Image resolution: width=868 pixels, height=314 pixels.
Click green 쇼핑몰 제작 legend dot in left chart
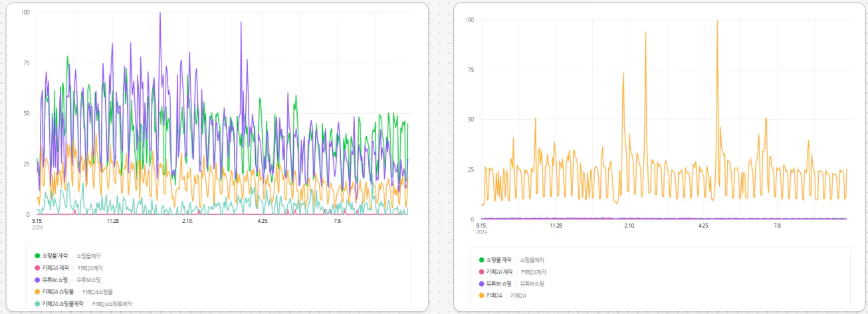click(37, 255)
